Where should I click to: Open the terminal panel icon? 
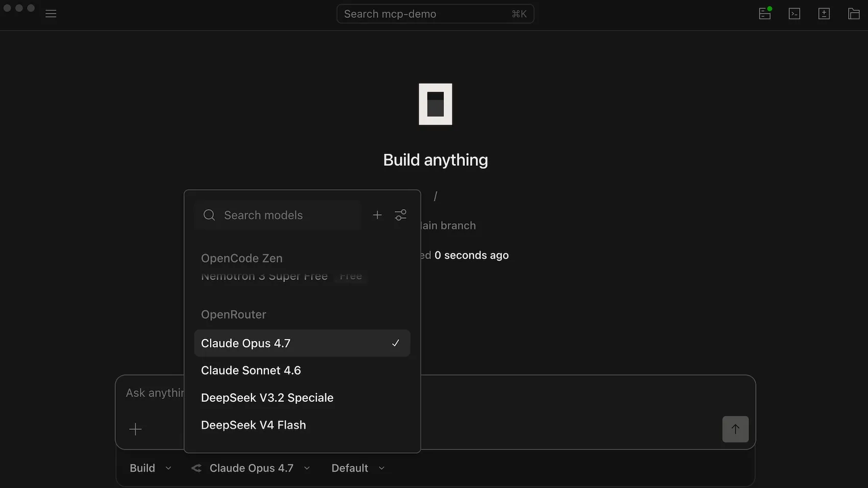[794, 14]
